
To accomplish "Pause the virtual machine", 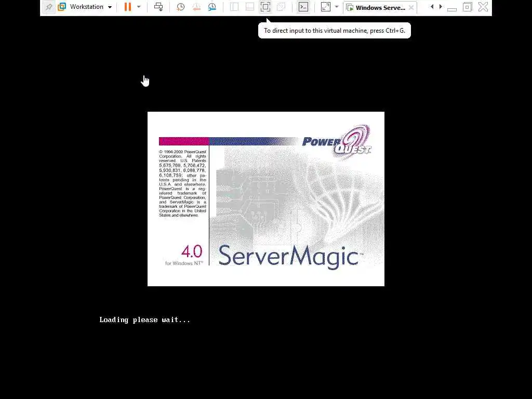I will click(128, 7).
